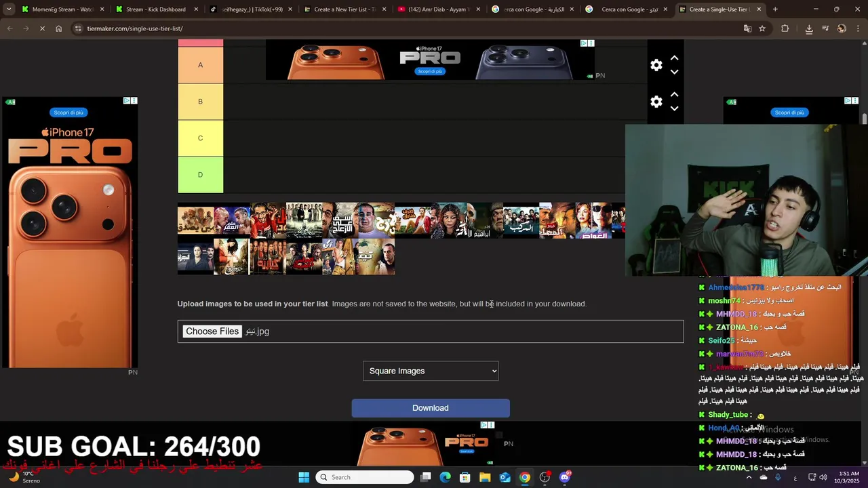Select tier C color label
The height and width of the screenshot is (488, 868).
tap(200, 138)
